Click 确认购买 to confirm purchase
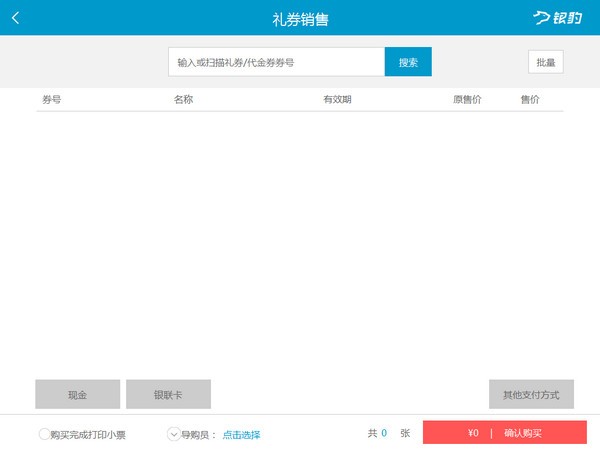600x450 pixels. [x=523, y=433]
